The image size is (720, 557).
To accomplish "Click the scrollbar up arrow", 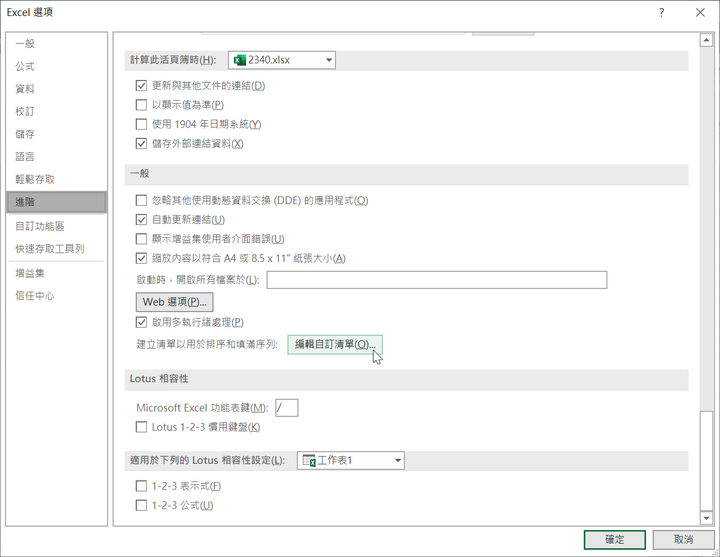I will tap(706, 40).
